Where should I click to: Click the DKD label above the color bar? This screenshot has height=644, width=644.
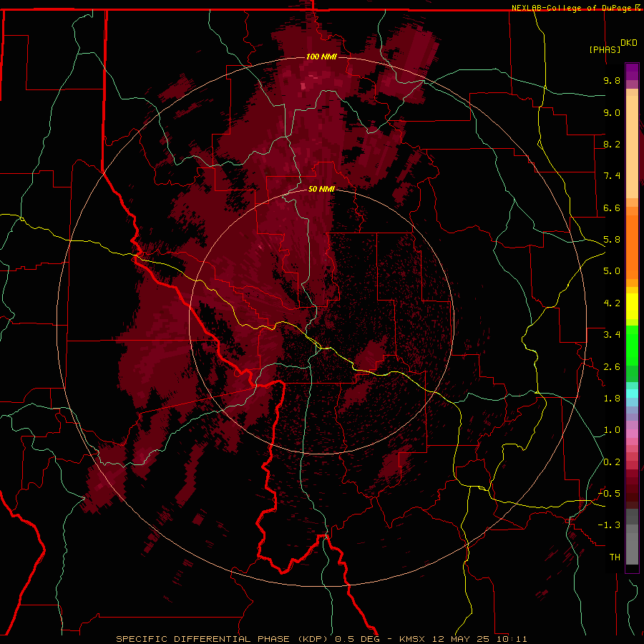coord(629,43)
